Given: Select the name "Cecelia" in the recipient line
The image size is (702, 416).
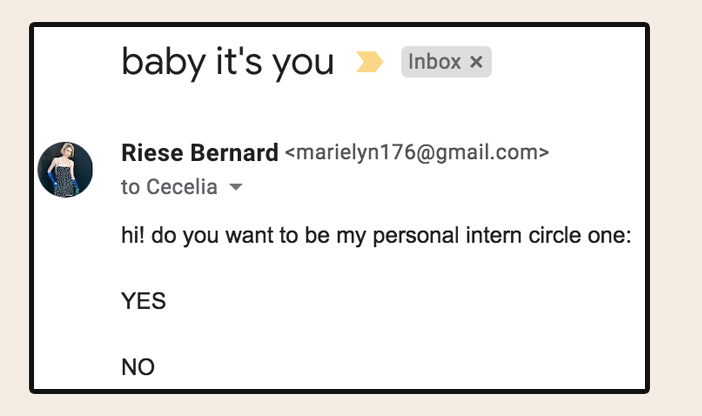Looking at the screenshot, I should (x=182, y=187).
